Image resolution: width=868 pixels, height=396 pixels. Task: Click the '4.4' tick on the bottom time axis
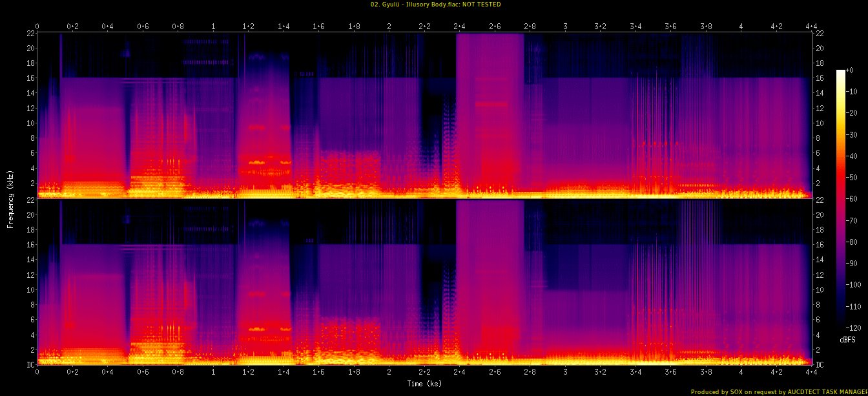tap(811, 373)
